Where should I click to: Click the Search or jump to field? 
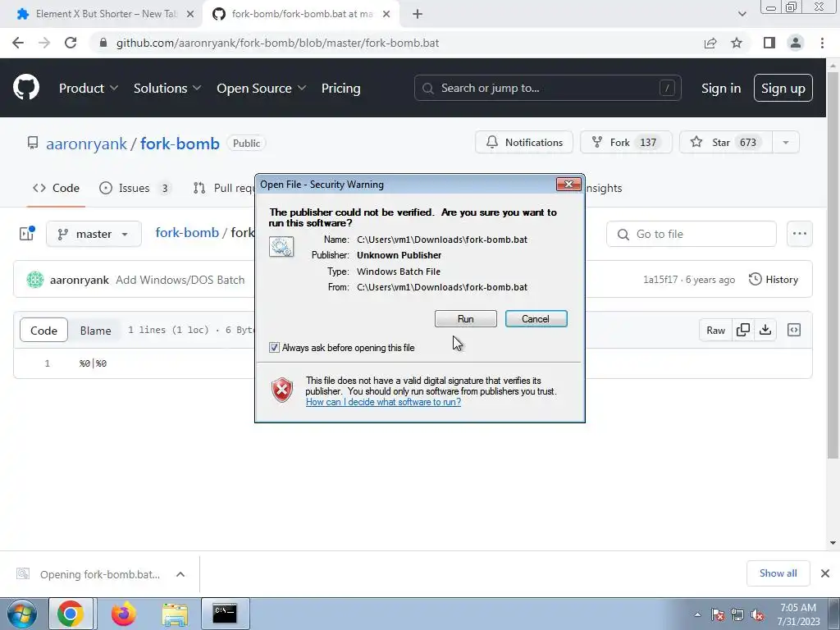pos(547,88)
